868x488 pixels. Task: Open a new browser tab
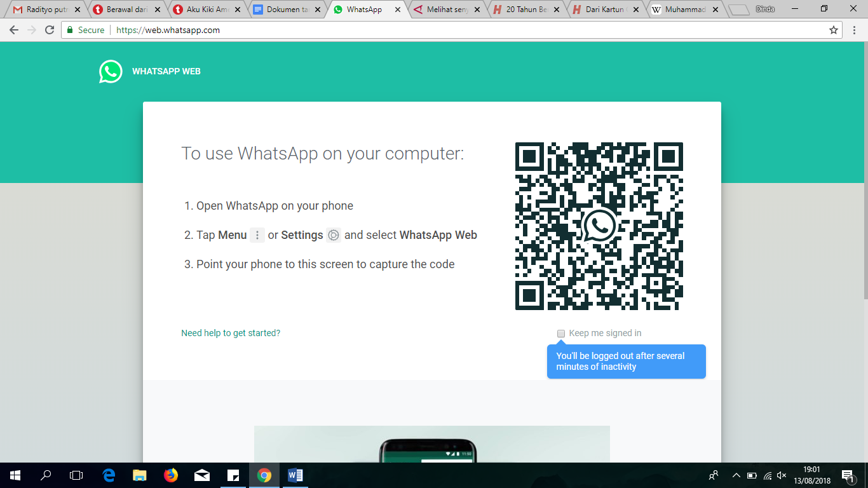click(x=738, y=10)
